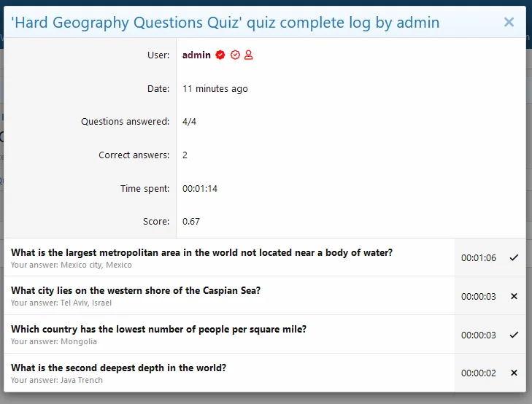Select the second deepest depth question
532x404 pixels.
[x=118, y=368]
